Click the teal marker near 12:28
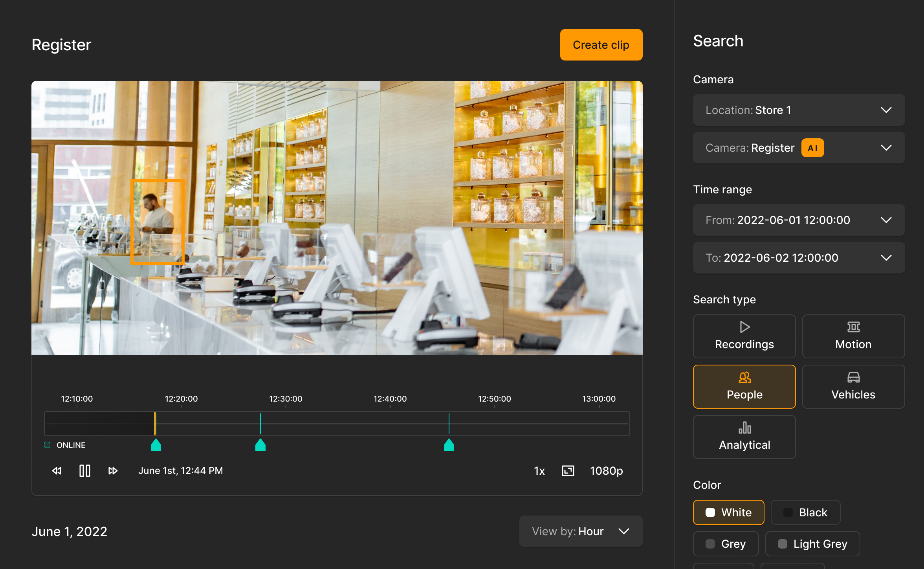 point(260,445)
